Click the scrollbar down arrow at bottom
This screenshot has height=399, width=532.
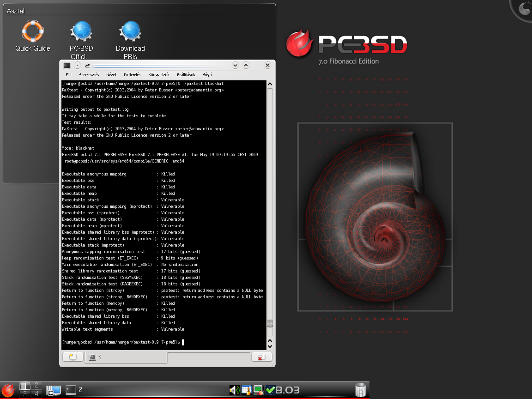(x=270, y=346)
